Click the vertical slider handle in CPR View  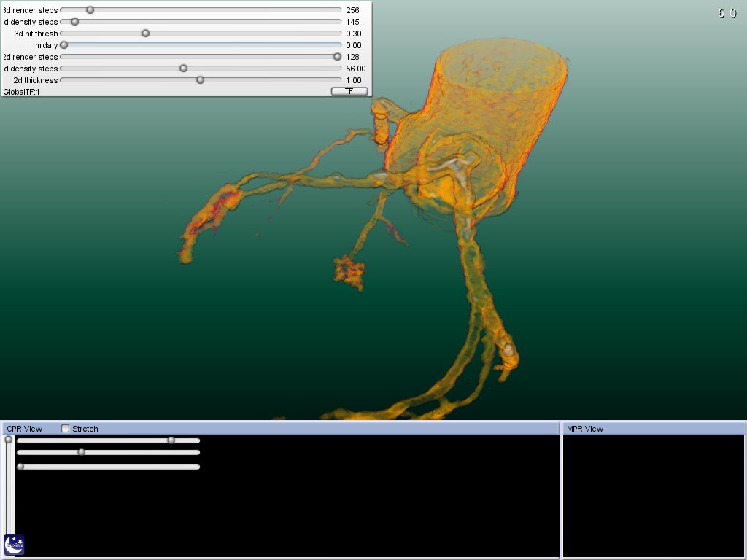point(9,440)
